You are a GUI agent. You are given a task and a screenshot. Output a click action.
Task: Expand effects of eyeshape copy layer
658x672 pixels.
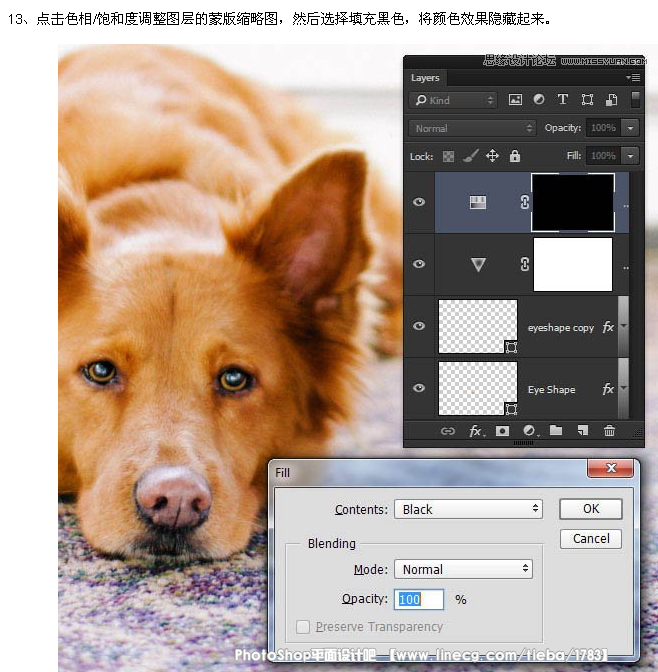click(x=624, y=326)
